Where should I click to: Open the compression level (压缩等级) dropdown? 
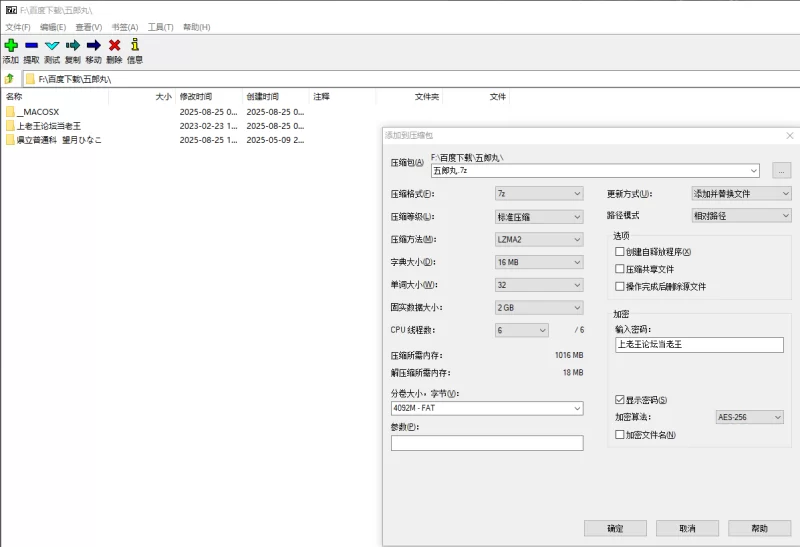(x=538, y=216)
